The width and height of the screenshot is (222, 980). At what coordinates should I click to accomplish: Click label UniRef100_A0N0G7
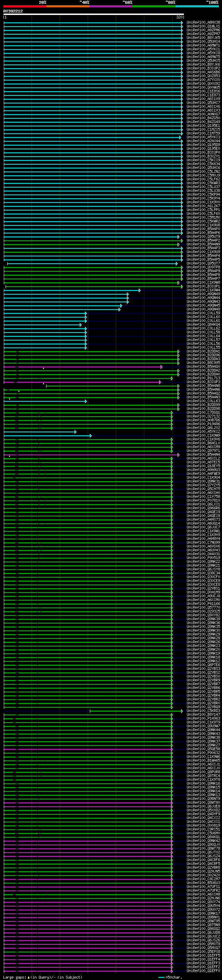pos(203,114)
